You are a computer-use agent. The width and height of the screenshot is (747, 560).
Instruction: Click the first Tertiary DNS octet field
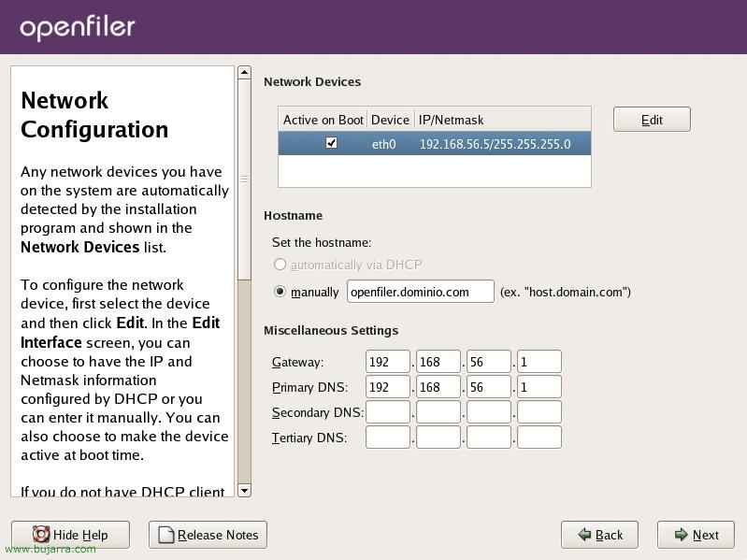(388, 438)
